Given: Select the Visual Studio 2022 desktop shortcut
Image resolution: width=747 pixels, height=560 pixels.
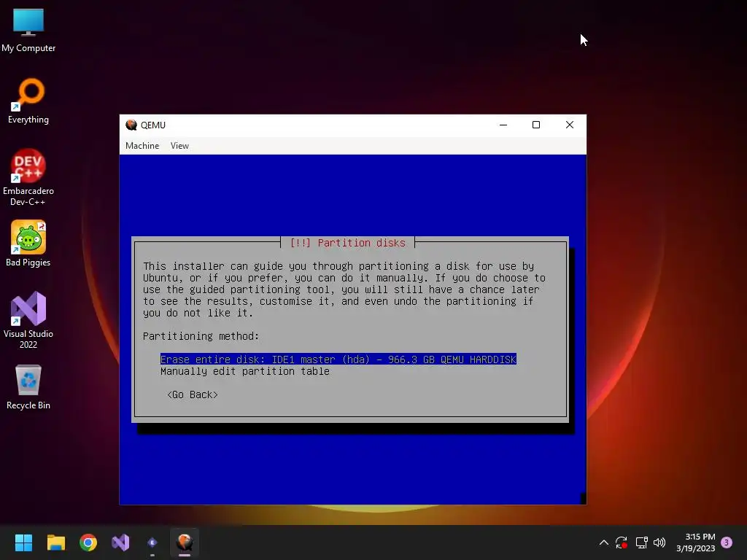Looking at the screenshot, I should click(x=28, y=319).
